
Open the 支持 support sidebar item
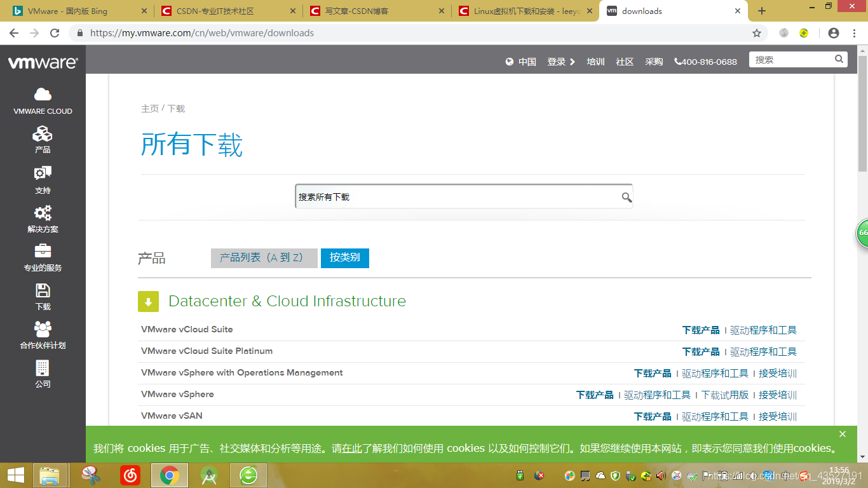[x=43, y=180]
